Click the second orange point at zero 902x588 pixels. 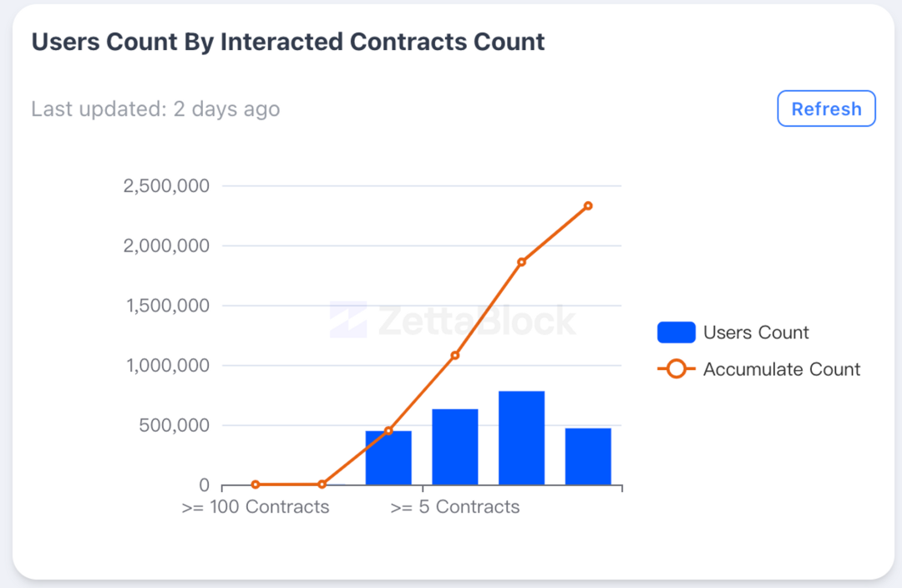pos(322,484)
